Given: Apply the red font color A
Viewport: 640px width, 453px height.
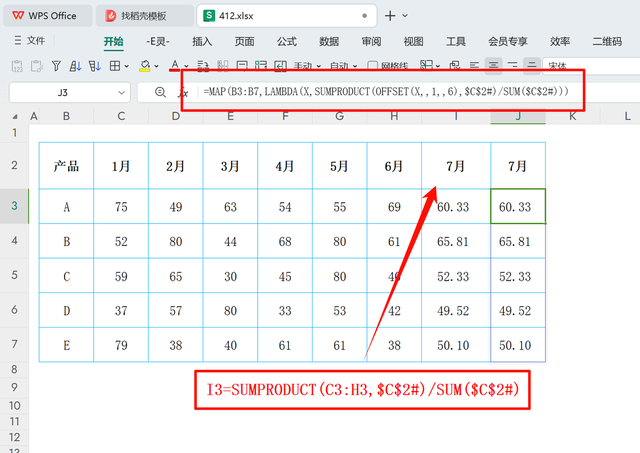Looking at the screenshot, I should click(x=175, y=66).
